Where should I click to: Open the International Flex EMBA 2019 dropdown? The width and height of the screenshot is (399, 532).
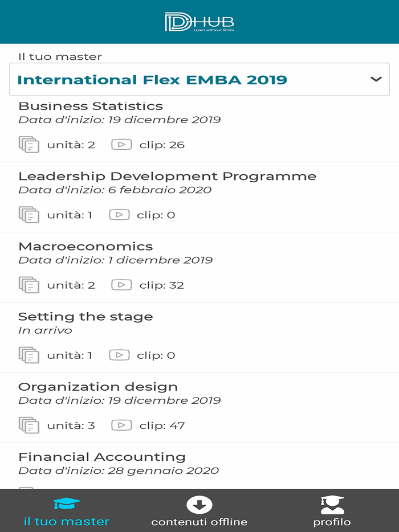[x=152, y=80]
